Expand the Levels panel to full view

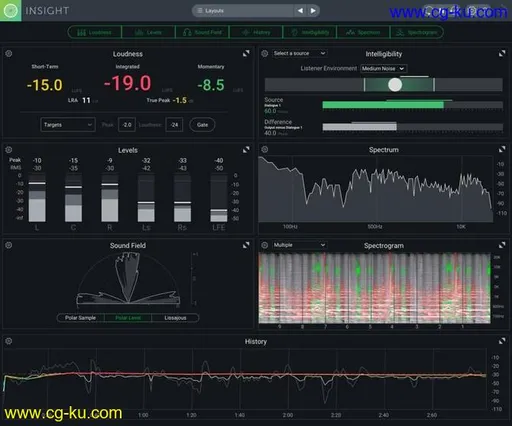[246, 150]
